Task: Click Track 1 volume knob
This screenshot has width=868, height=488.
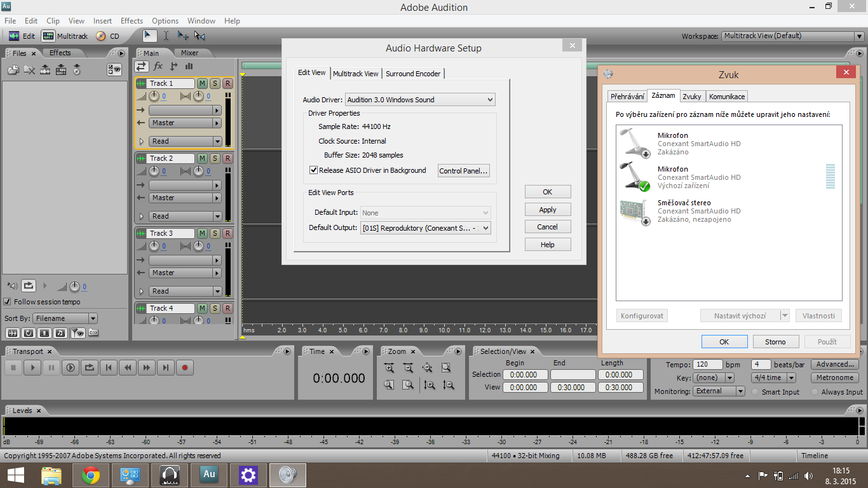Action: pyautogui.click(x=154, y=96)
